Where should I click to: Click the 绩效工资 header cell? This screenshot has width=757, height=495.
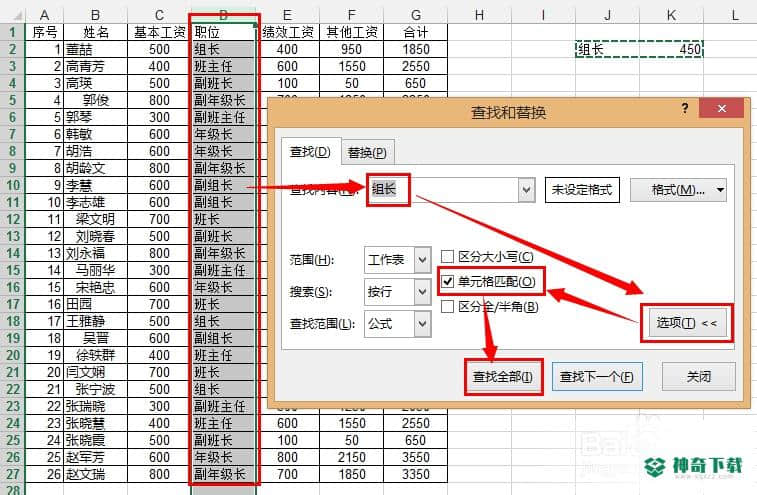287,32
